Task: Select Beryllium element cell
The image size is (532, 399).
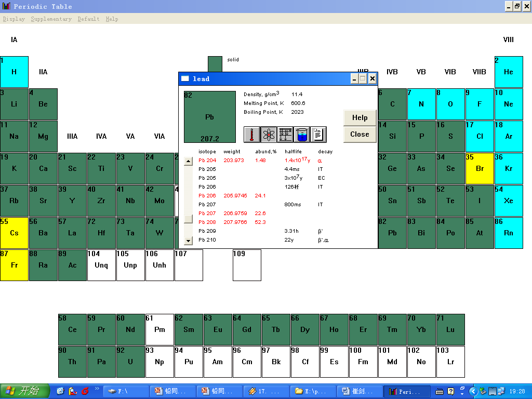Action: 44,104
